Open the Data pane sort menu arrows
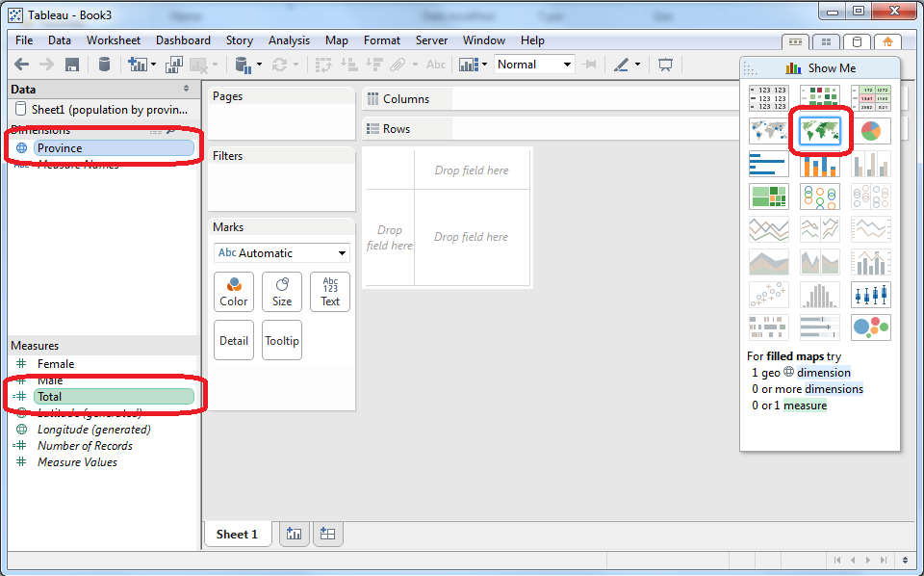The width and height of the screenshot is (924, 576). 186,89
